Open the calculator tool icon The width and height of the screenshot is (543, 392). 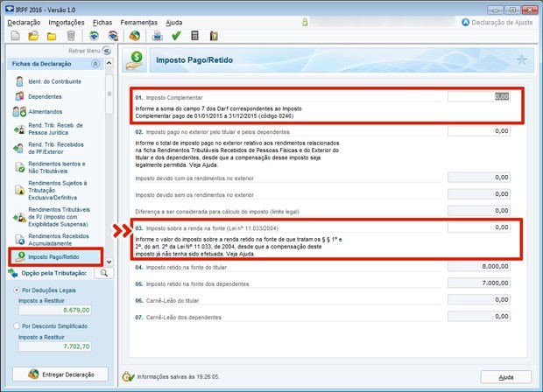[x=194, y=36]
